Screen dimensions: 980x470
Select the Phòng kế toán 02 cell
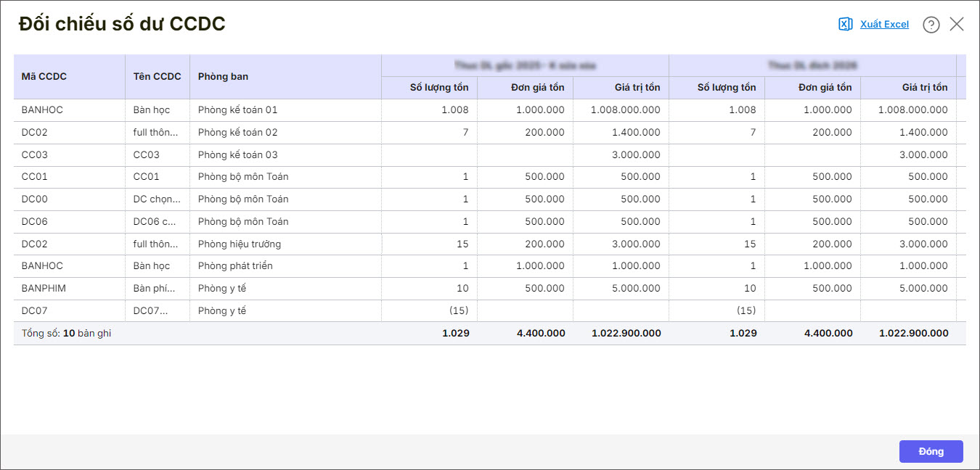click(x=238, y=132)
